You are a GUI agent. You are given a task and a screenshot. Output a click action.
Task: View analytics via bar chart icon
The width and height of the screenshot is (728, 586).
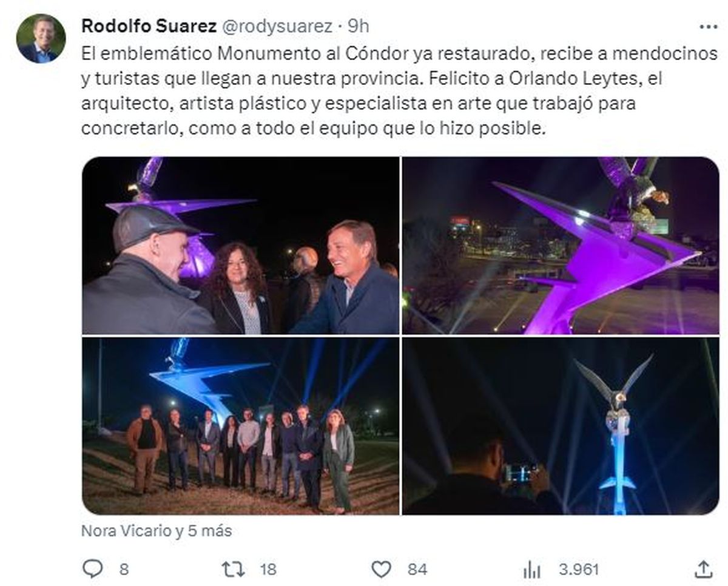532,569
